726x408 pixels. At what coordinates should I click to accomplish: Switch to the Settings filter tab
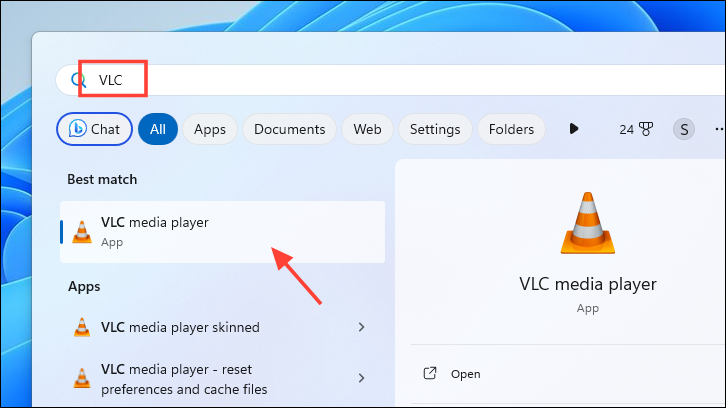[x=435, y=129]
